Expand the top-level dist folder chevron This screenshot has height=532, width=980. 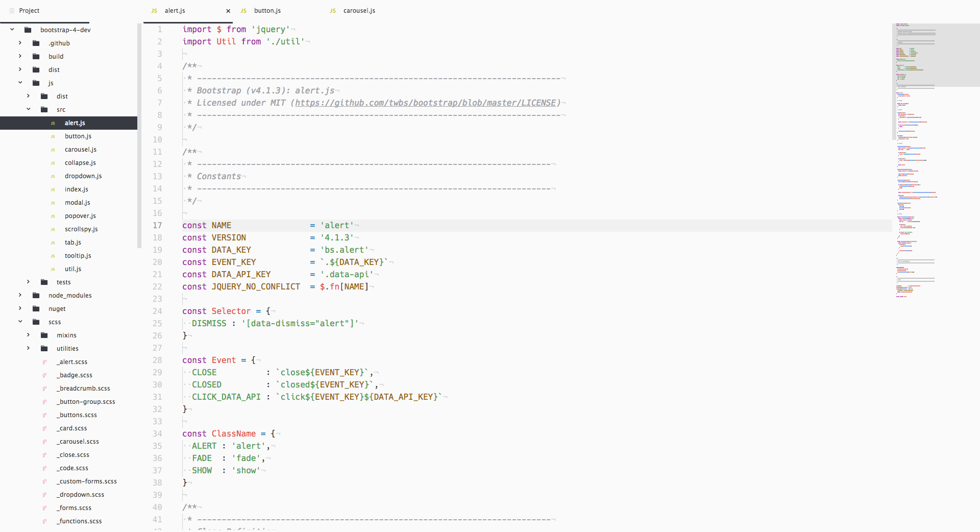click(20, 69)
